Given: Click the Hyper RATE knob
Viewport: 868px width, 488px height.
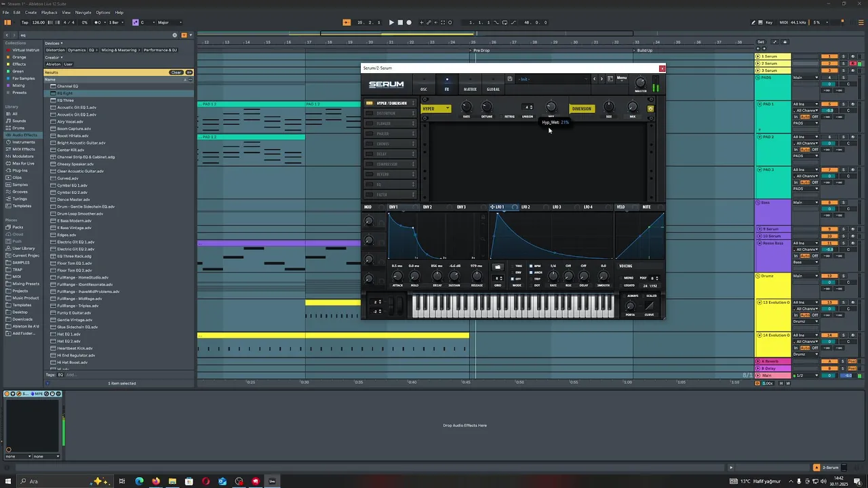Looking at the screenshot, I should coord(467,107).
